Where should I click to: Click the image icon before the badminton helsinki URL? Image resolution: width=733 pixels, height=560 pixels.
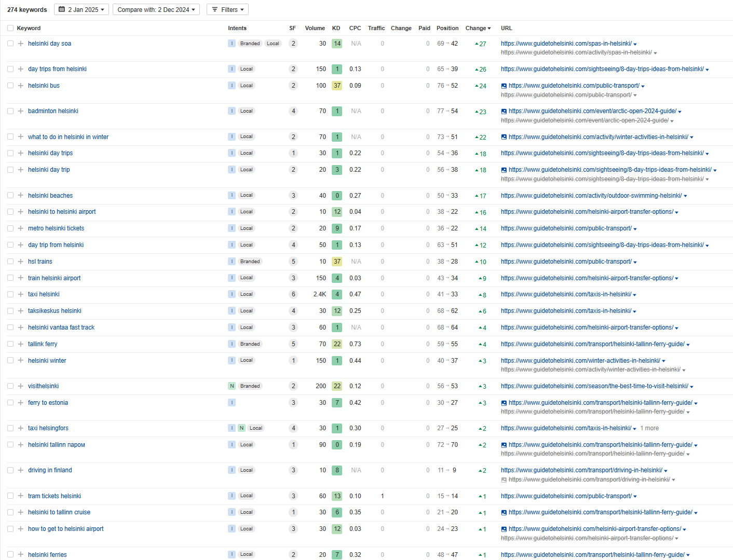click(x=504, y=111)
